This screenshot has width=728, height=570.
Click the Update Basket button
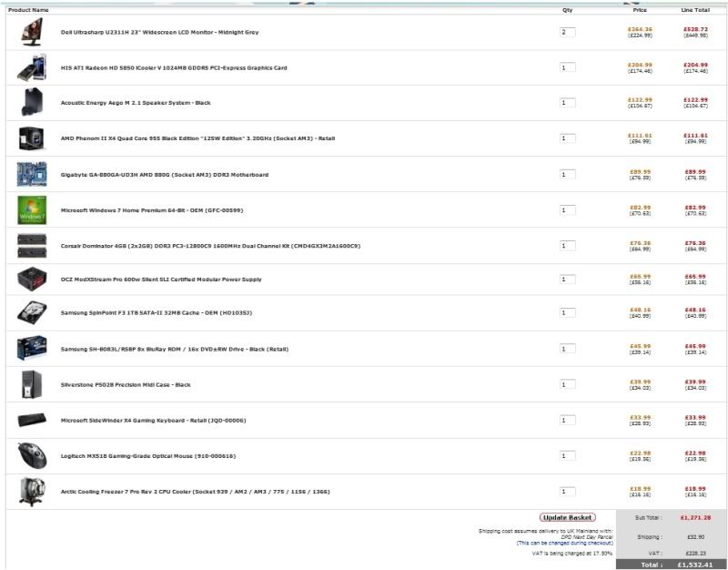point(567,517)
